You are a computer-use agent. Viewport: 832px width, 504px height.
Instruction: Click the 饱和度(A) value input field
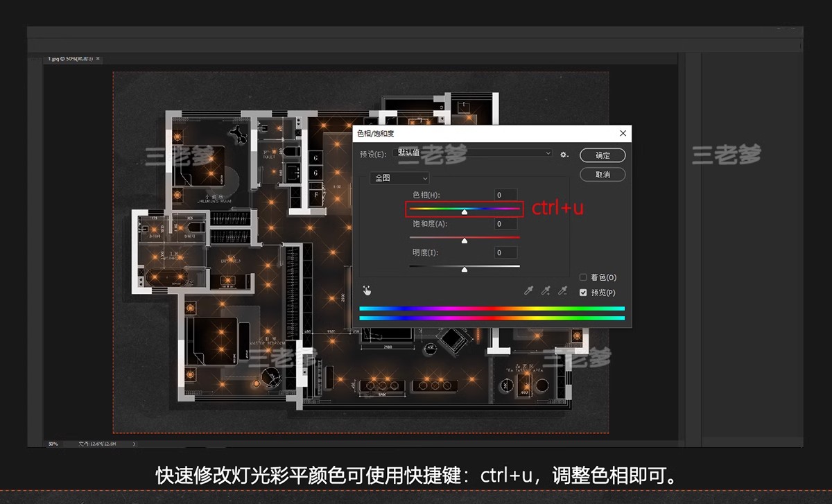506,224
